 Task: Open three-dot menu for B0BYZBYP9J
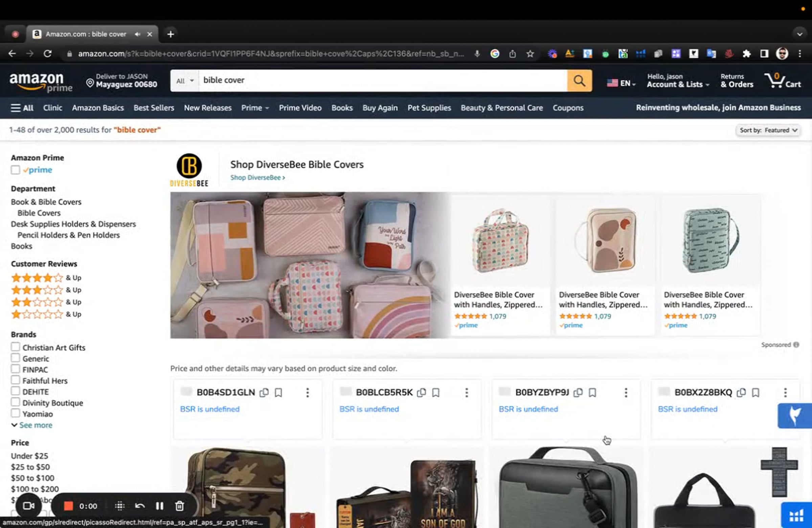click(x=626, y=393)
